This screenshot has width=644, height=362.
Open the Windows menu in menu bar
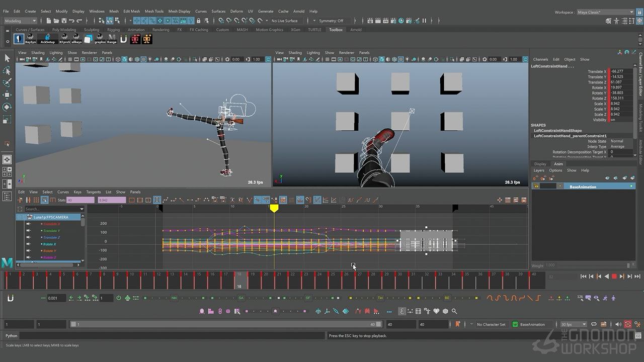point(97,11)
